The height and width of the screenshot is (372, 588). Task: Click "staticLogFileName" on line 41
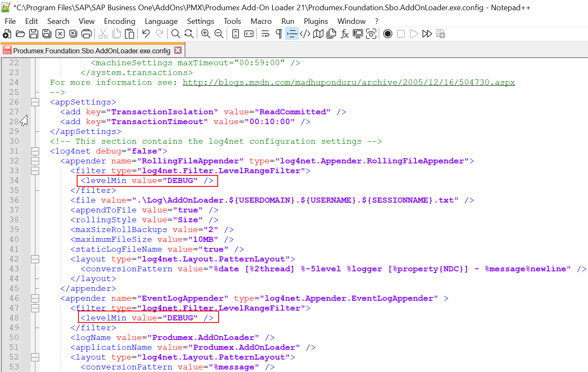pos(119,249)
